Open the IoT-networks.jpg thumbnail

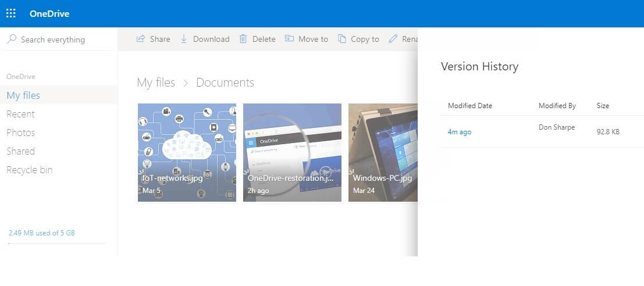coord(187,152)
